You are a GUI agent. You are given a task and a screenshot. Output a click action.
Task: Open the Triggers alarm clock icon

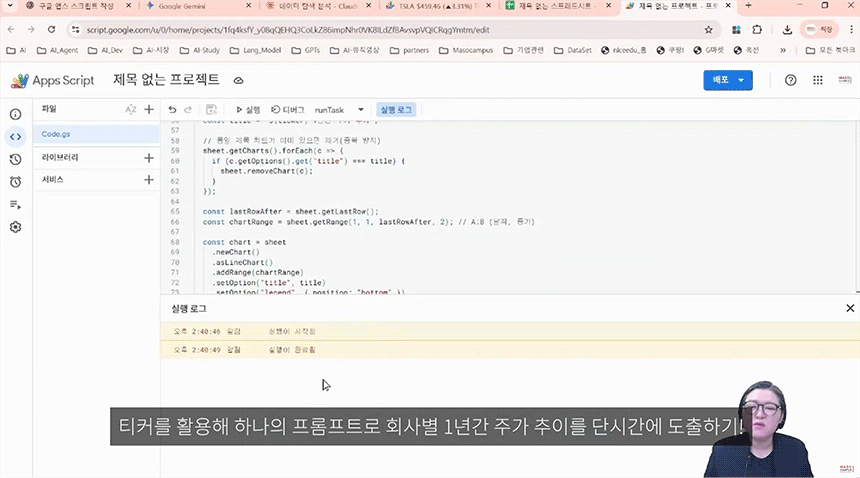[x=15, y=182]
